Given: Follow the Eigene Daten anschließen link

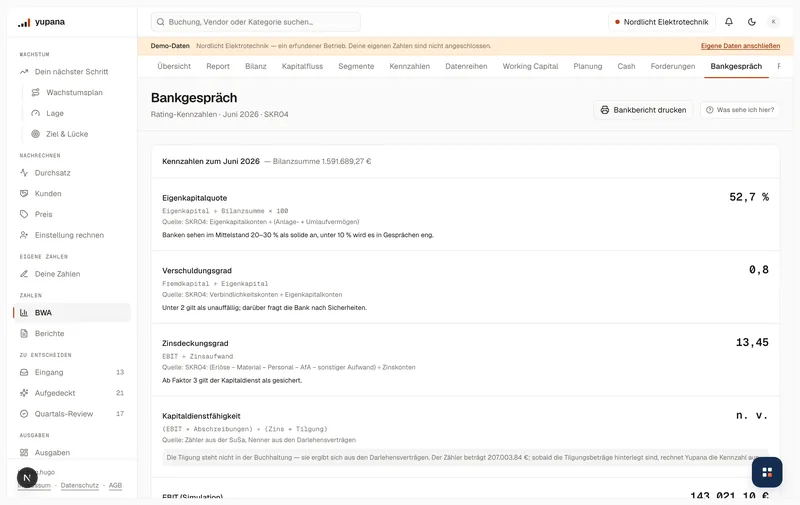Looking at the screenshot, I should (x=740, y=46).
